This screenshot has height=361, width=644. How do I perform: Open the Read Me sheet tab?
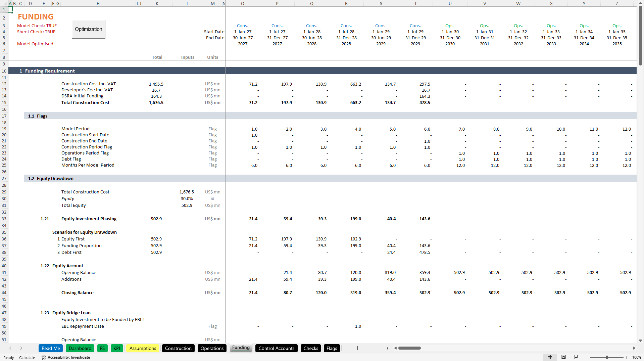[51, 348]
